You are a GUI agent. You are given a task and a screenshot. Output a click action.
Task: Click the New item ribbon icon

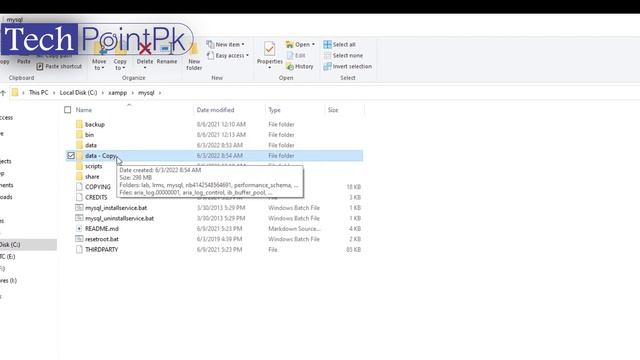(210, 44)
